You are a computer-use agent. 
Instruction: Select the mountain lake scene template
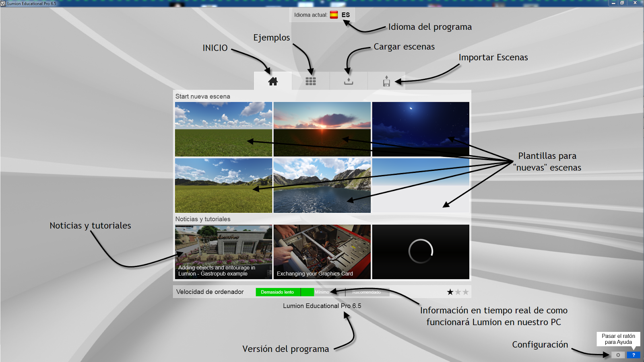coord(322,185)
